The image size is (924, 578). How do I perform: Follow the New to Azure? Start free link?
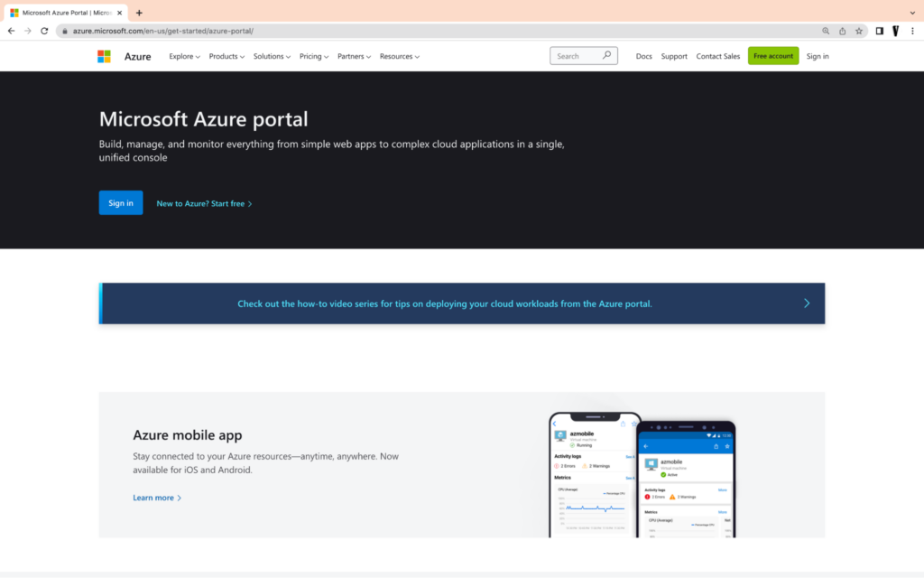204,204
